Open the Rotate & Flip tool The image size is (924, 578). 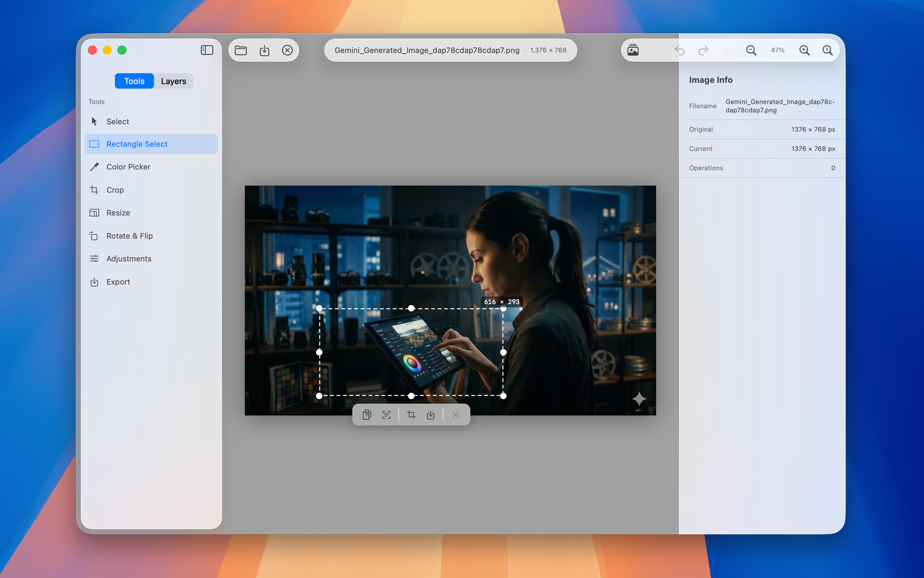[151, 235]
